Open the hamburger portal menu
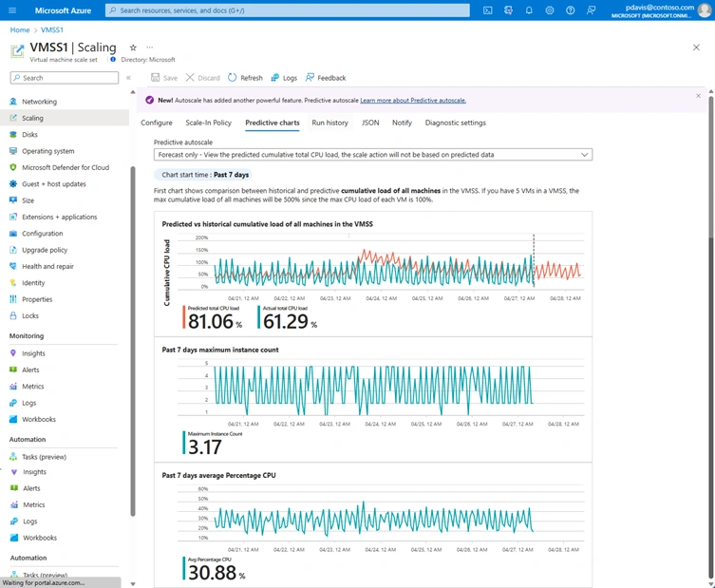Viewport: 715px width, 588px height. (x=12, y=10)
